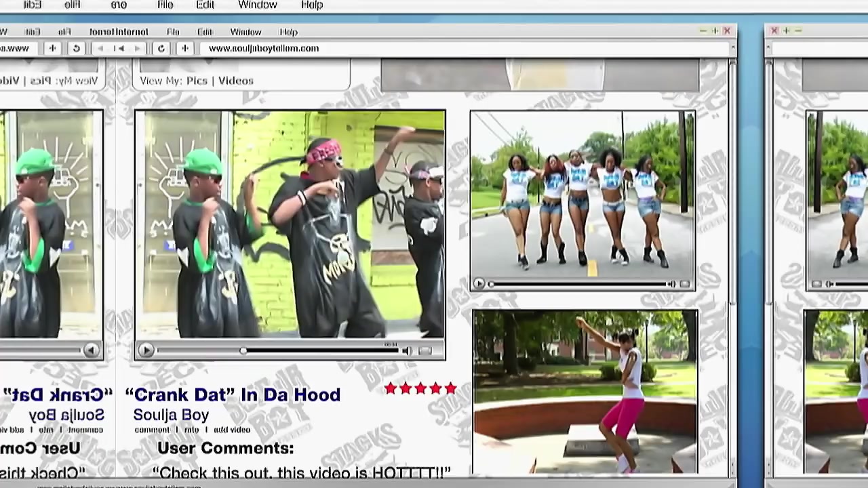Click the Soulja Boy name under the title
The image size is (868, 488).
(x=171, y=415)
